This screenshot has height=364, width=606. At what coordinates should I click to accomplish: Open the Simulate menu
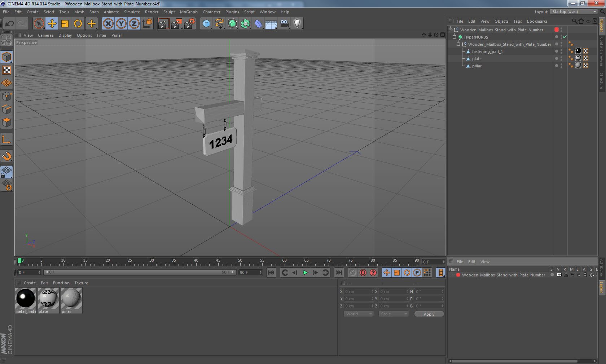point(132,12)
